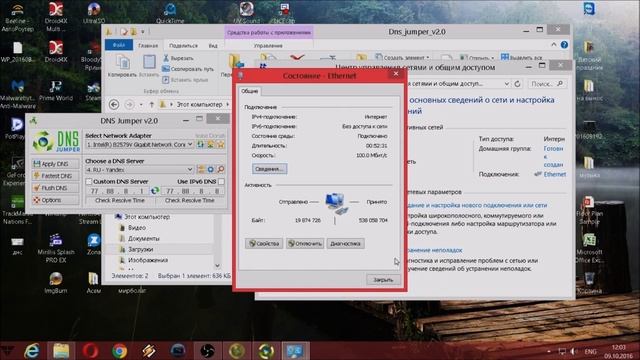Click the link about creating a new network connection
The image size is (640, 360).
click(478, 205)
